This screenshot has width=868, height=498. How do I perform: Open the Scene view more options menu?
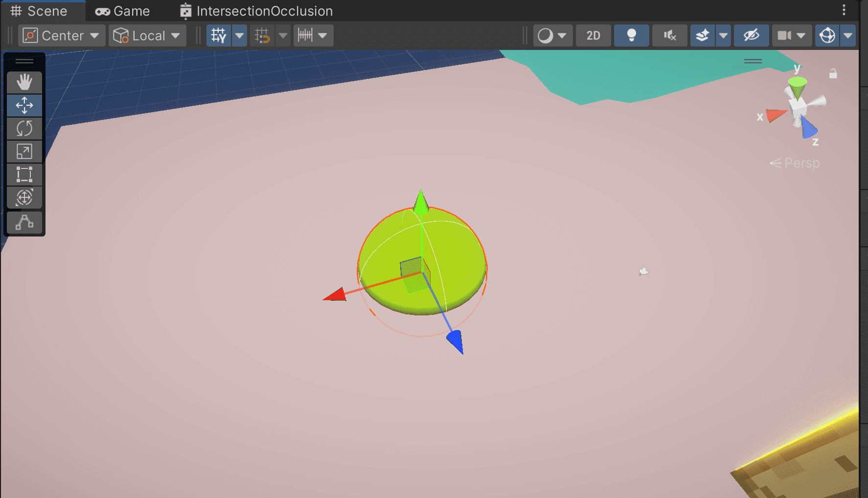coord(844,10)
